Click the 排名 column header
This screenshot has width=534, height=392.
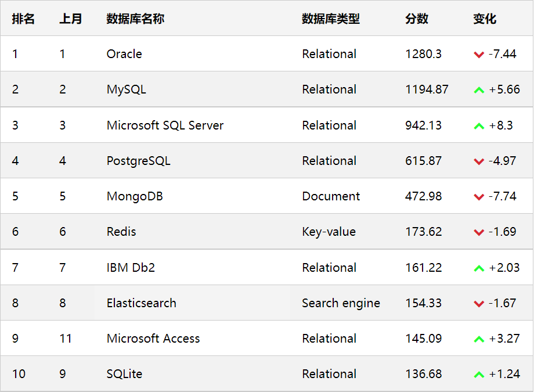(23, 19)
